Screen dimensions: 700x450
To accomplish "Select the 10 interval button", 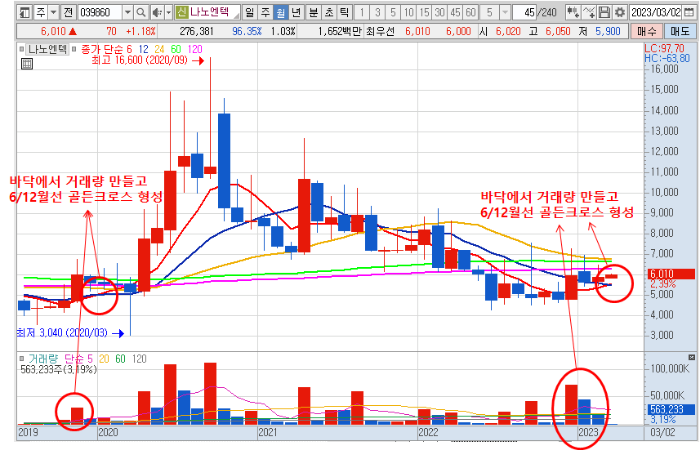I will [408, 12].
